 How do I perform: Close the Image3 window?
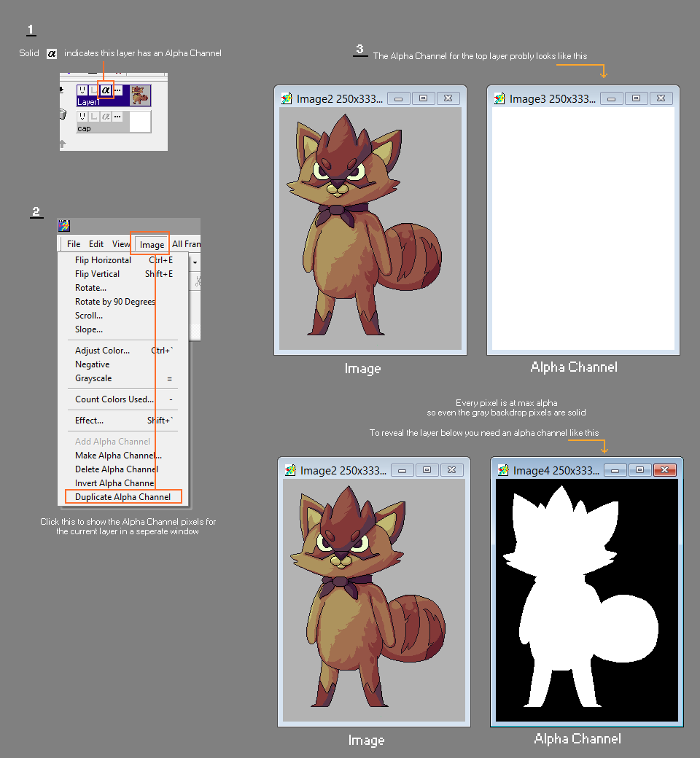[x=661, y=98]
